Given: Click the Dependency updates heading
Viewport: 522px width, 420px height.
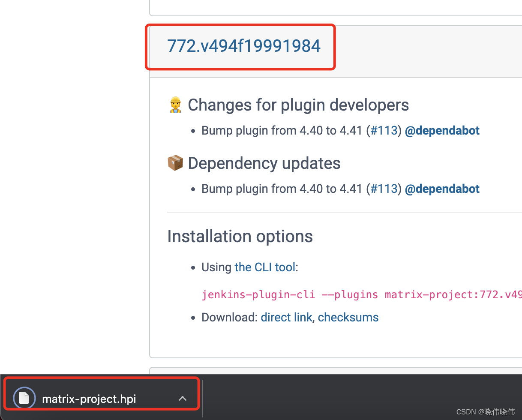Looking at the screenshot, I should click(264, 163).
